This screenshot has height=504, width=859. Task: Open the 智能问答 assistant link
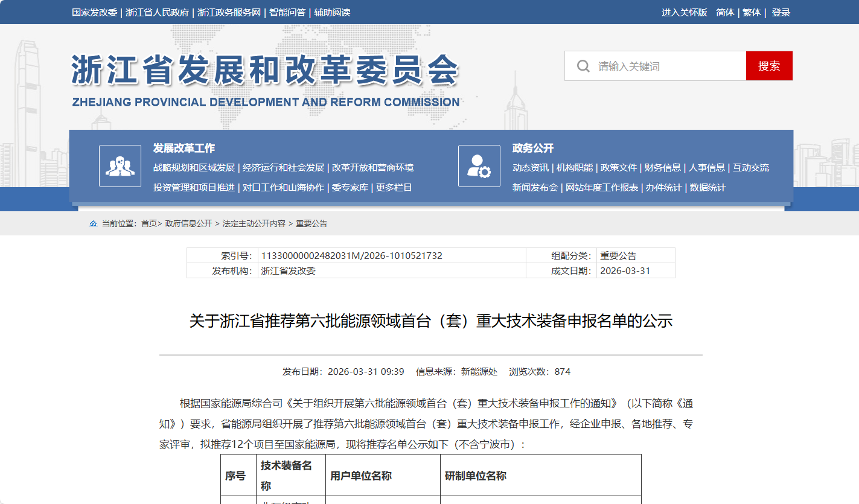287,12
